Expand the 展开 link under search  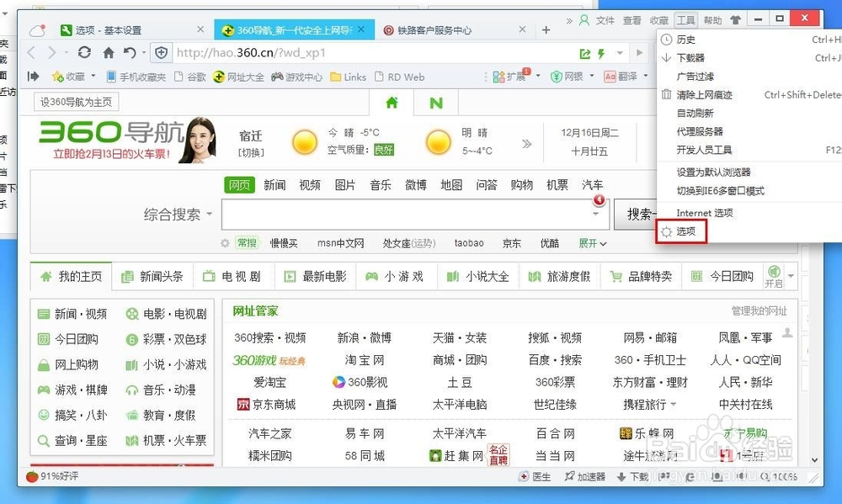592,243
